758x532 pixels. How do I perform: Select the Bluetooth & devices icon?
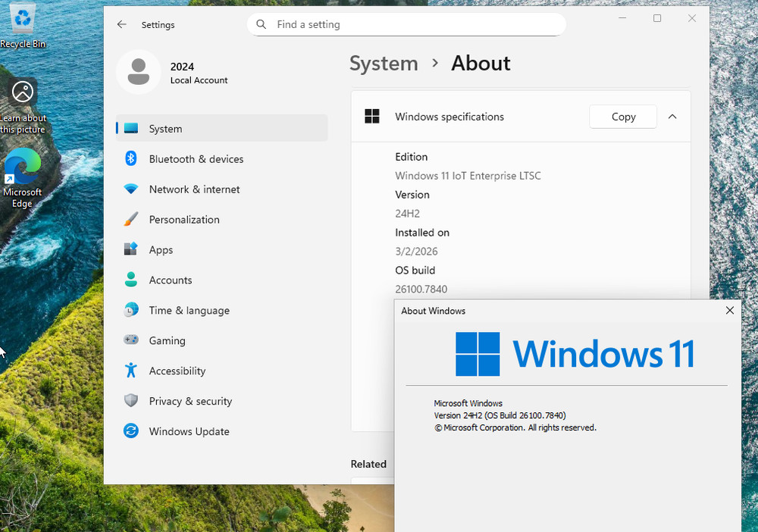point(132,159)
